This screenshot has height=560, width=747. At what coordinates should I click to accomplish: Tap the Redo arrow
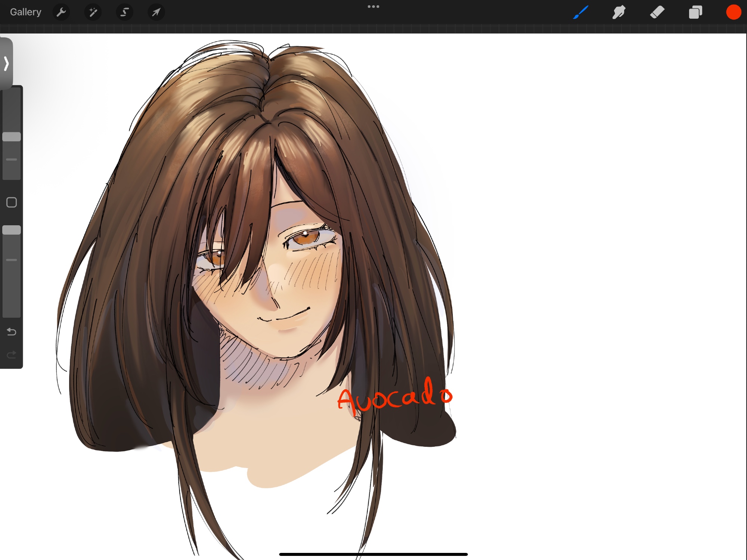tap(12, 354)
